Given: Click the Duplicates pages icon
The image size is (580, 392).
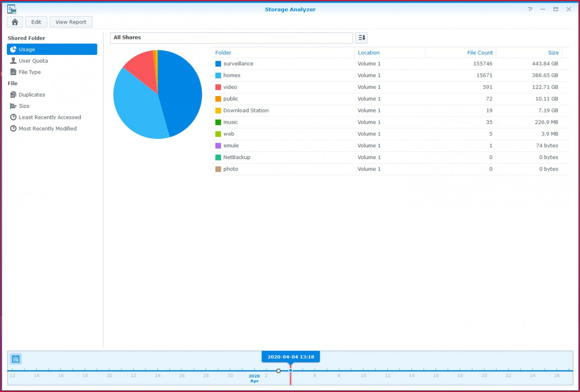Looking at the screenshot, I should click(13, 95).
